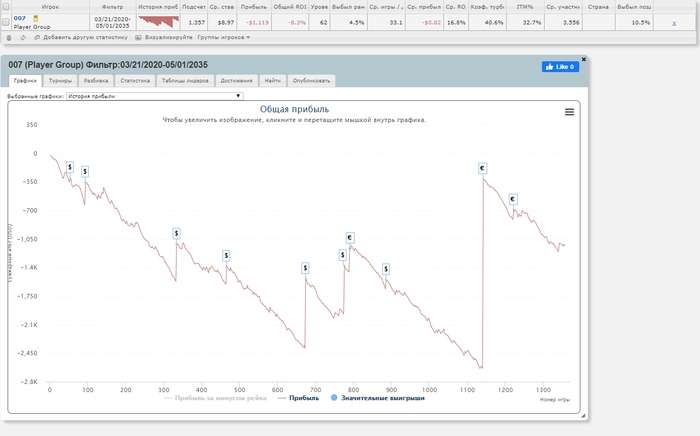Open the chart hamburger menu icon
The image size is (700, 436).
pos(569,112)
